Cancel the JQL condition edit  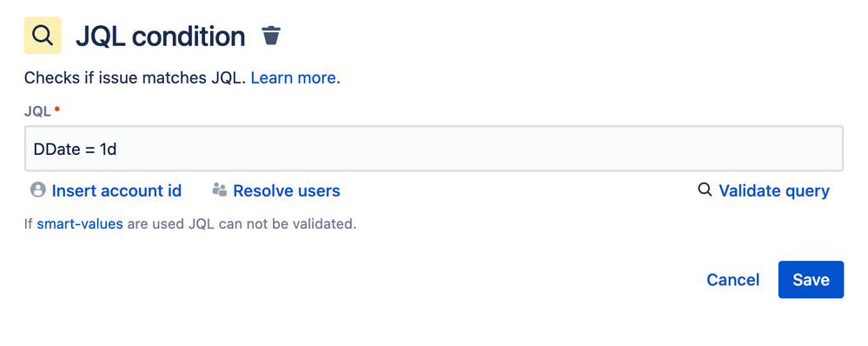pos(733,280)
